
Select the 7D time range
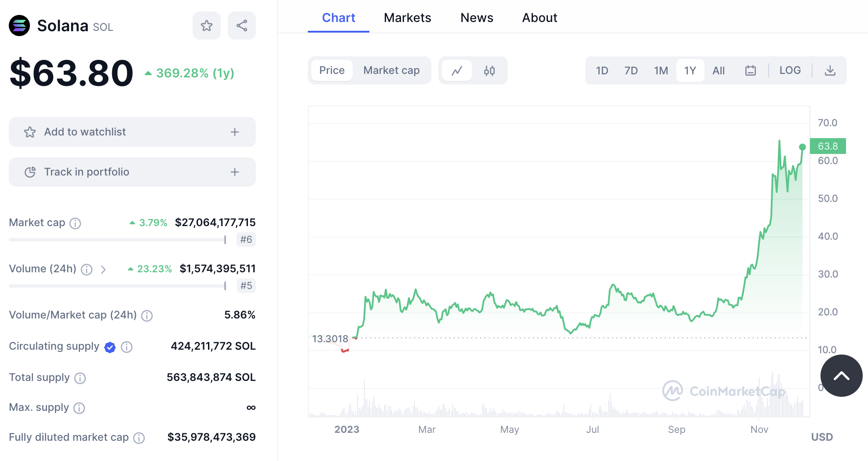point(631,70)
